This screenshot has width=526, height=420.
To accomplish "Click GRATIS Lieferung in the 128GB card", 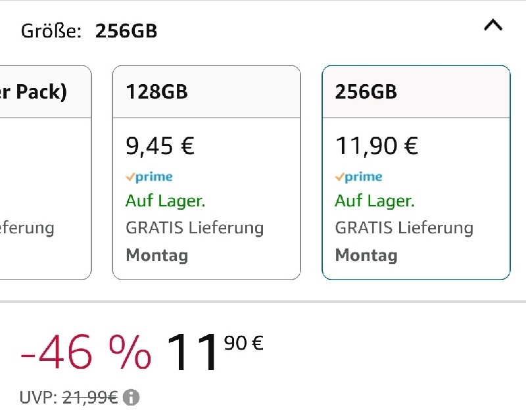I will [x=195, y=228].
